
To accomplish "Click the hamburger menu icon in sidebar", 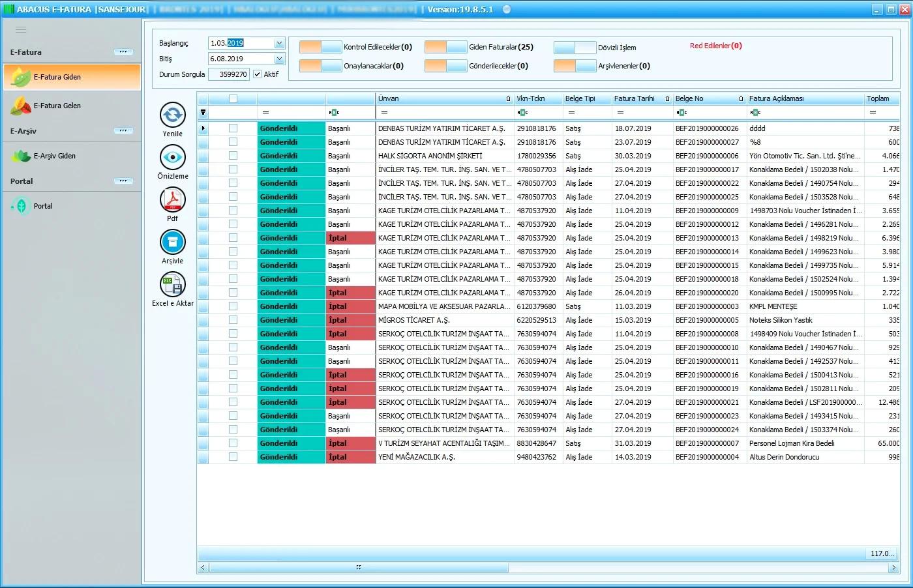I will pos(21,29).
